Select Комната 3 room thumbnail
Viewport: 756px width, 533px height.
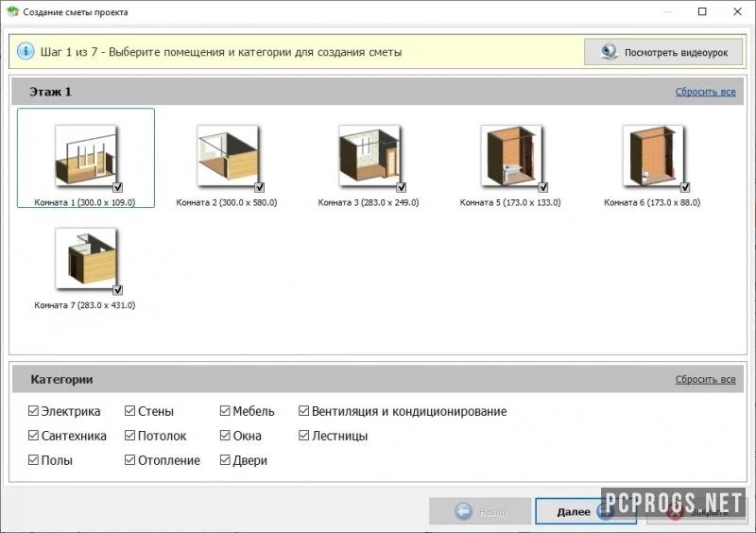point(369,156)
